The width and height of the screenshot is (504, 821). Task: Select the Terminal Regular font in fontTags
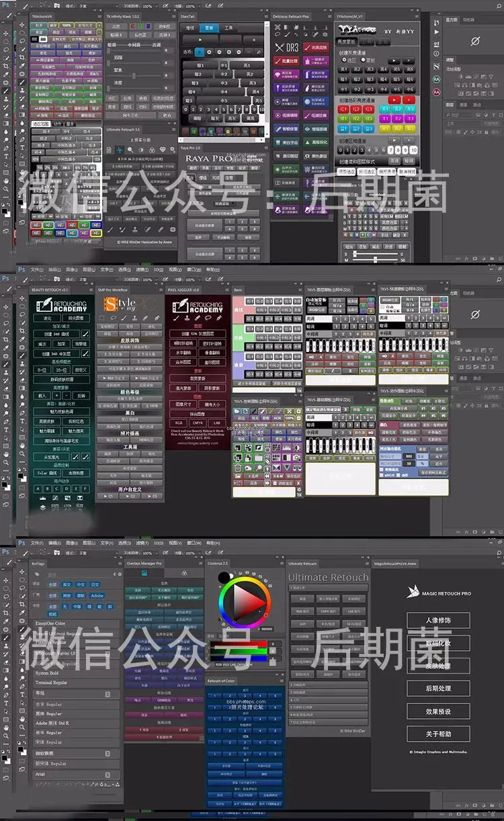tap(76, 683)
